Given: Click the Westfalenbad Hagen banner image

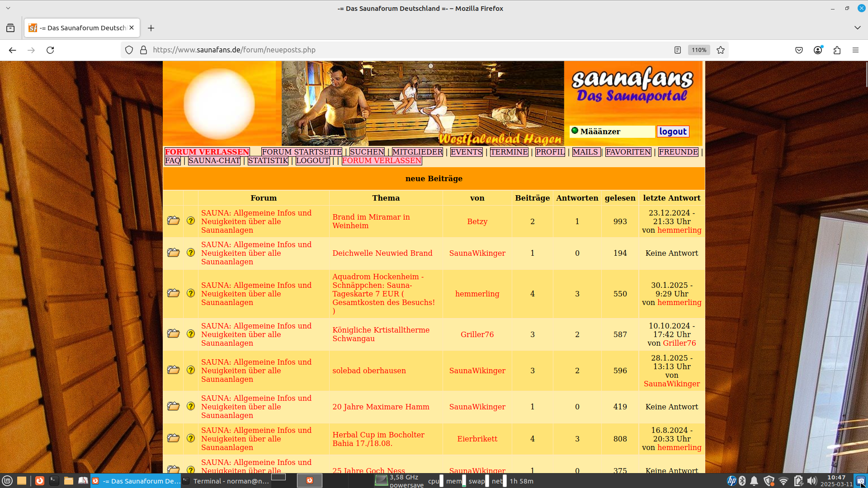Looking at the screenshot, I should click(x=423, y=103).
